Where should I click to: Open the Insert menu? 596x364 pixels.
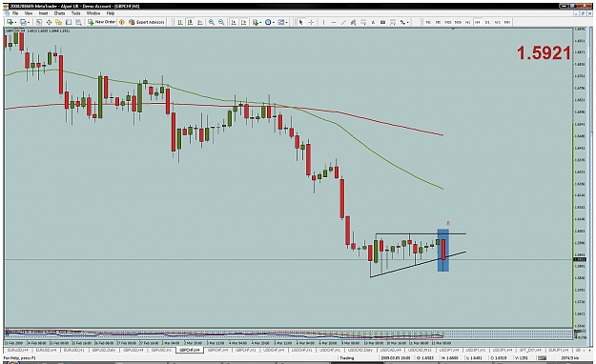point(43,13)
